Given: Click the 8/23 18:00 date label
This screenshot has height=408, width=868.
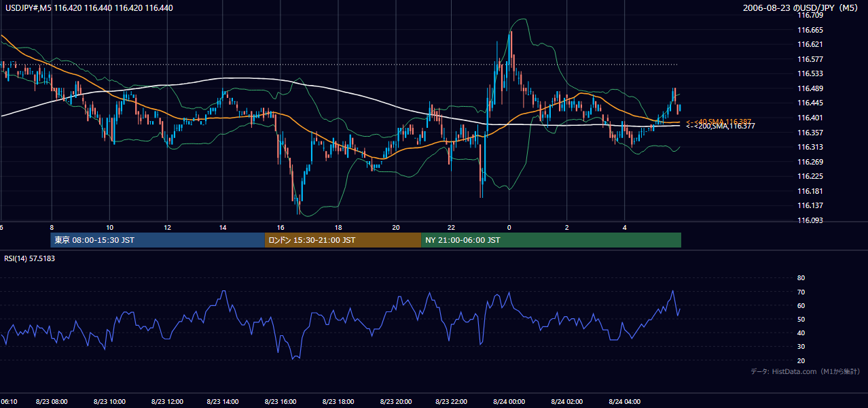Looking at the screenshot, I should click(338, 402).
